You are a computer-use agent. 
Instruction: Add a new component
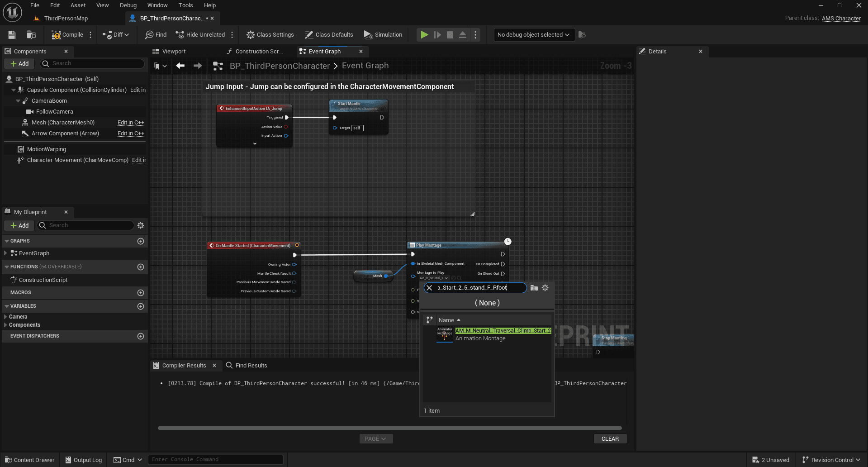pyautogui.click(x=19, y=64)
